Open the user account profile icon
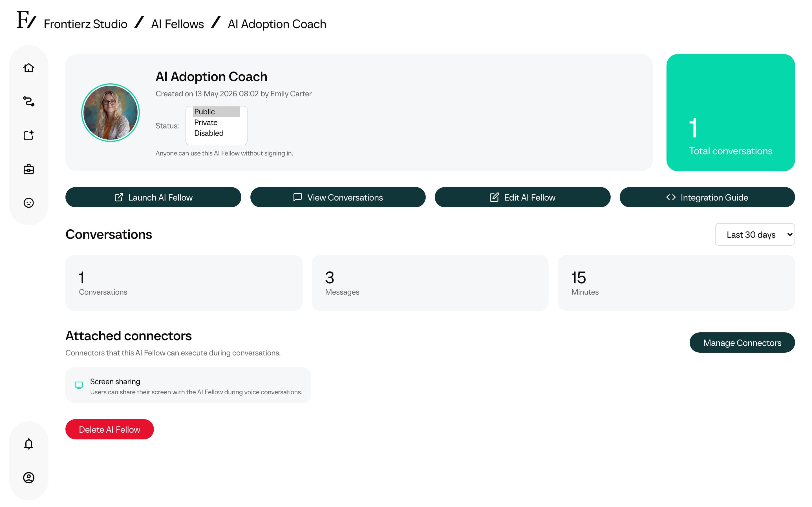 (x=28, y=477)
